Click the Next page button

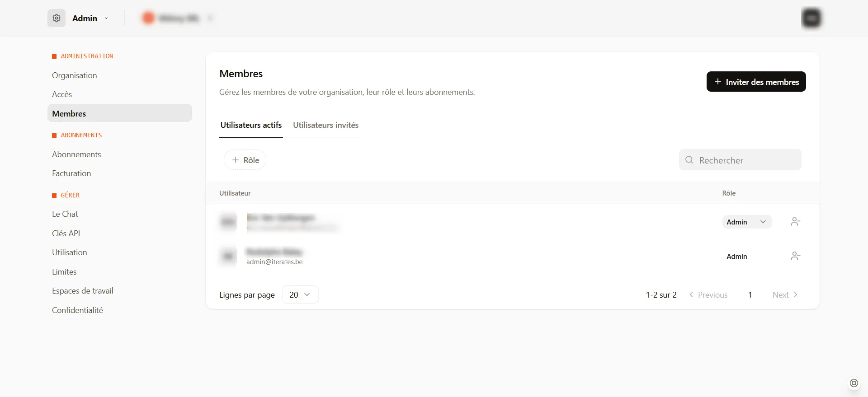[785, 295]
